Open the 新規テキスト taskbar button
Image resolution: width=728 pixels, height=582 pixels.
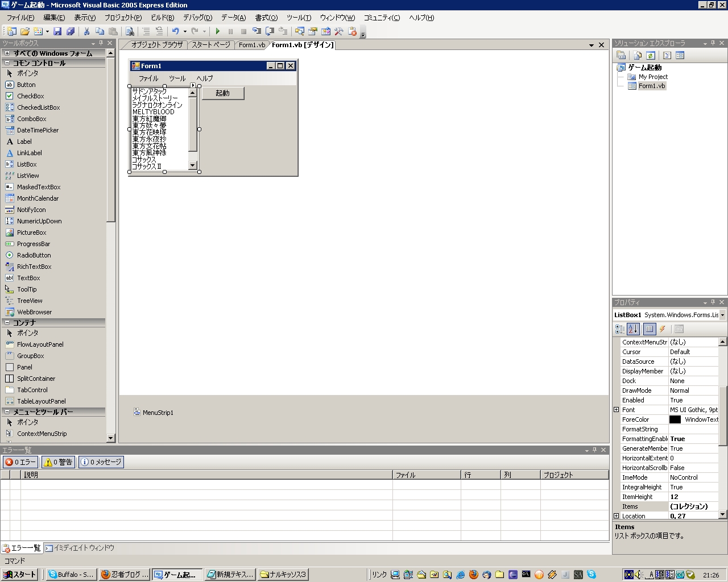pos(230,575)
